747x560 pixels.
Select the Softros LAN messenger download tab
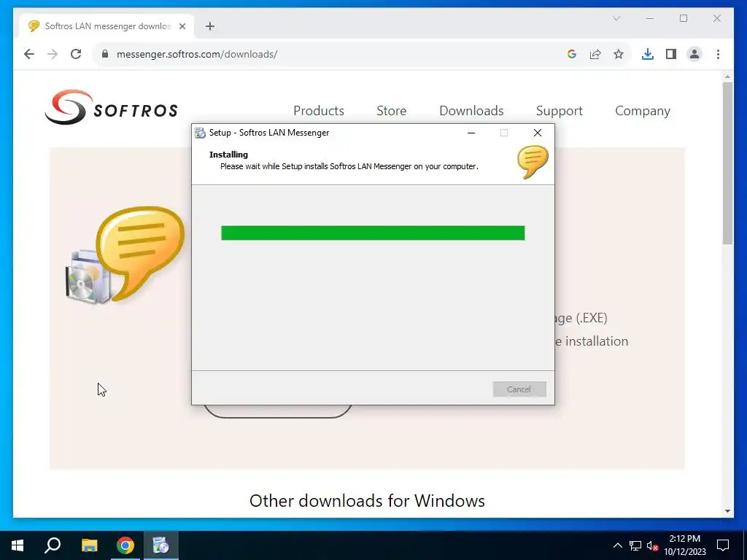tap(107, 26)
